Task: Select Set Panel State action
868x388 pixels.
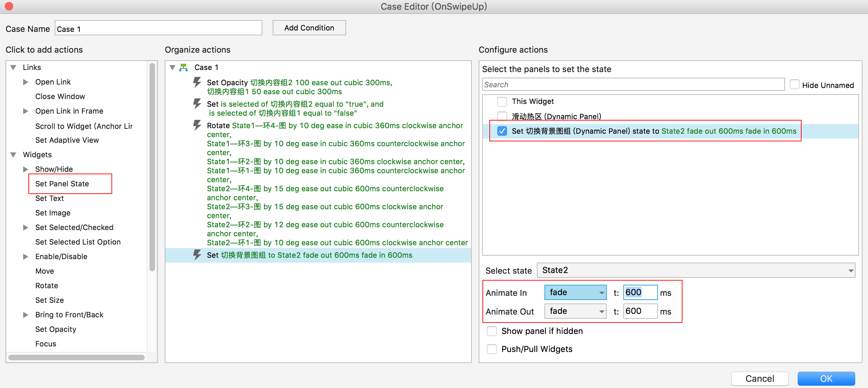Action: 62,184
